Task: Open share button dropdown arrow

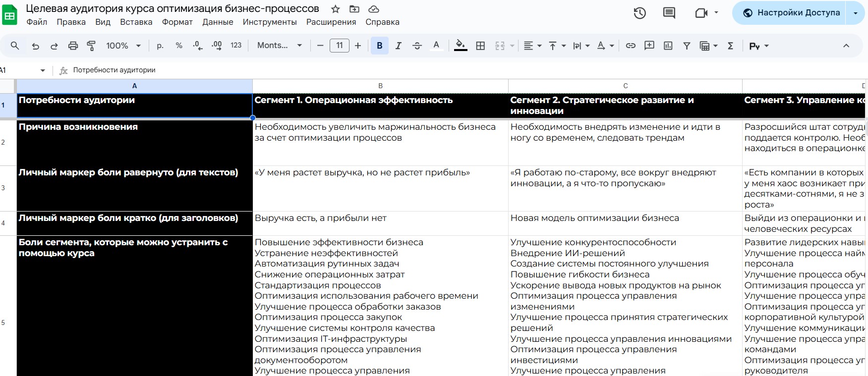Action: click(x=856, y=13)
